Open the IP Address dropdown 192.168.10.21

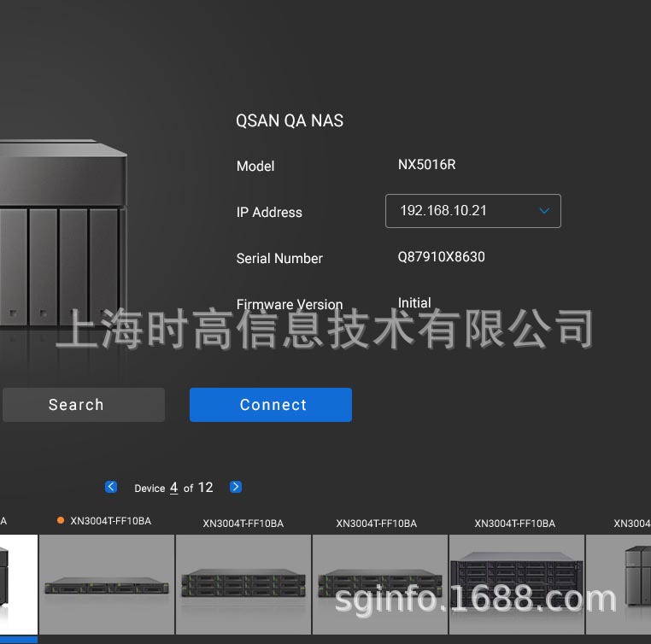pos(473,211)
